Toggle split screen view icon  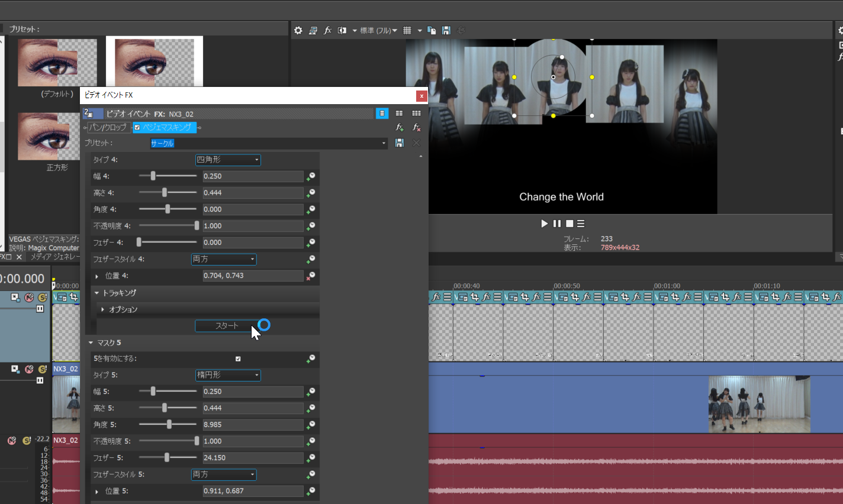pos(342,30)
